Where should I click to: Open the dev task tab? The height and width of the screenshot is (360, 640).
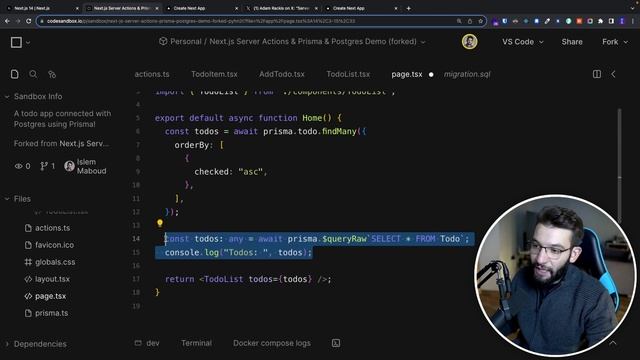point(147,343)
